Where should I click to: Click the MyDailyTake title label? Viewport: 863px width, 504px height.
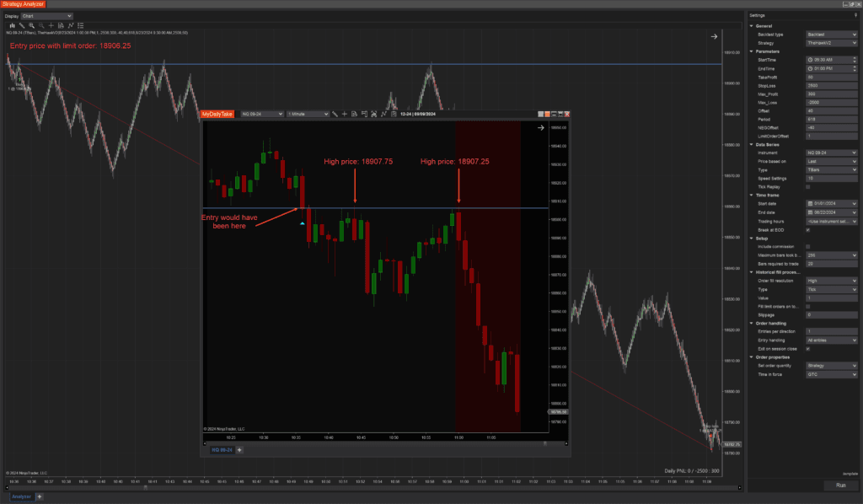(217, 114)
